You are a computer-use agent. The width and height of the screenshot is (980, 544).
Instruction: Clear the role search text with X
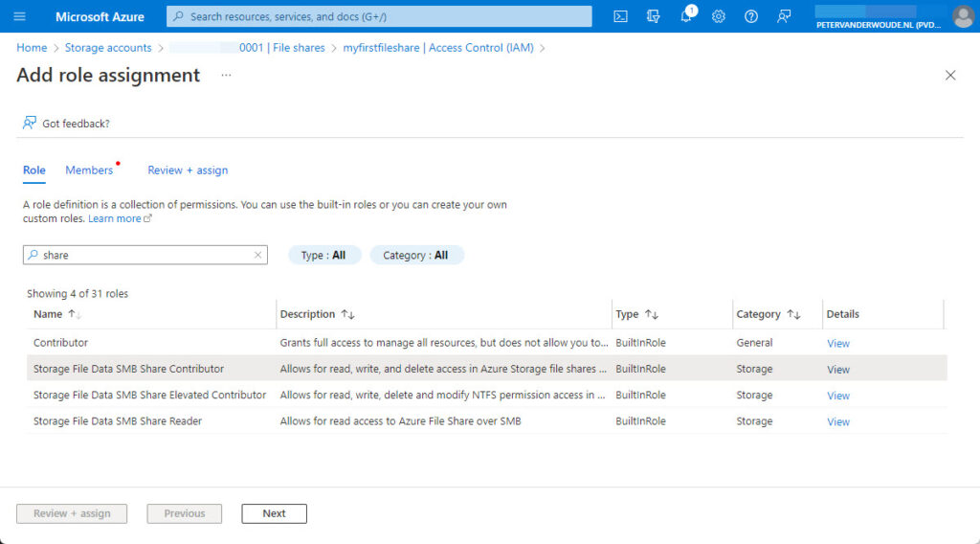257,255
